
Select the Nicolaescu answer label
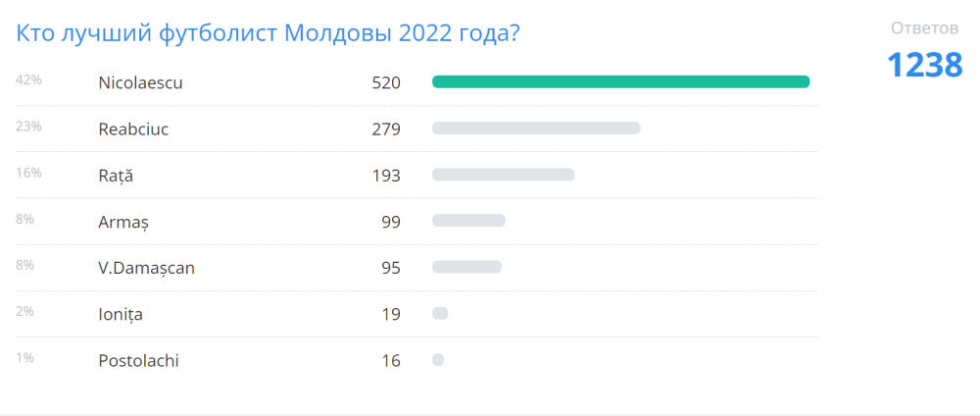(140, 82)
